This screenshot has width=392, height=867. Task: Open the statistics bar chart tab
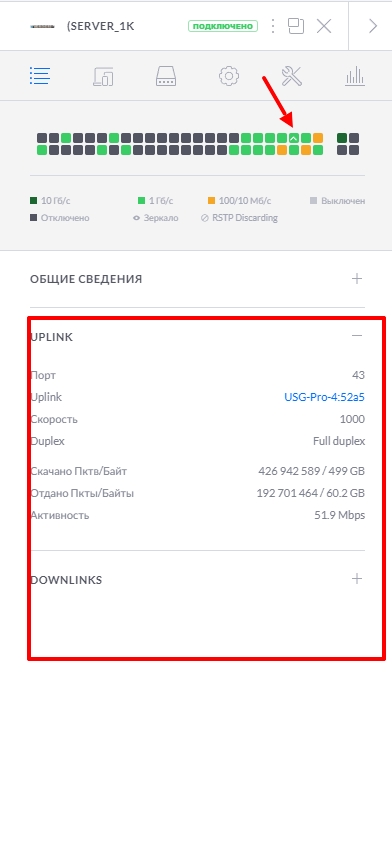tap(354, 76)
